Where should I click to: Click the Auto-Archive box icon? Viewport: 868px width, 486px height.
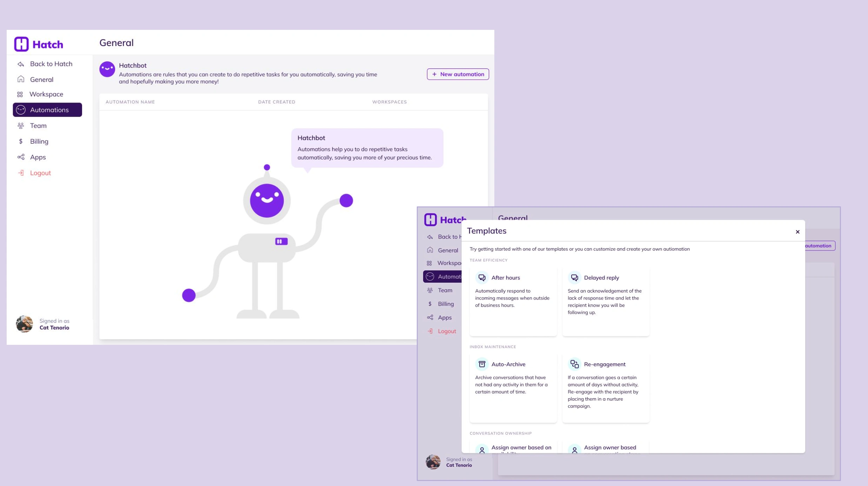pos(482,364)
